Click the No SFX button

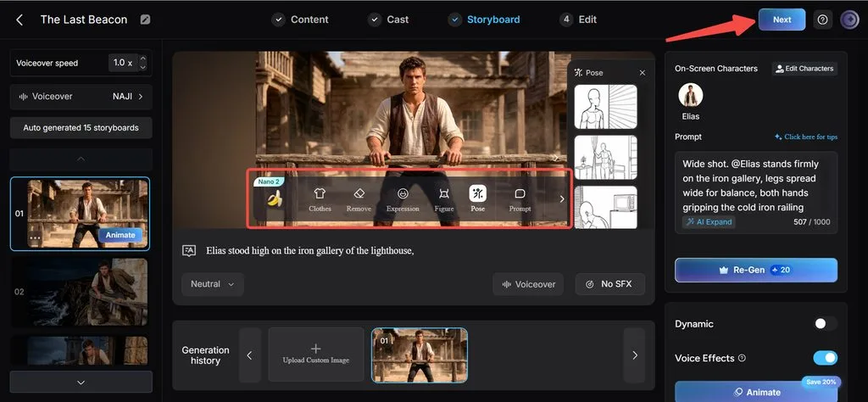pyautogui.click(x=610, y=284)
